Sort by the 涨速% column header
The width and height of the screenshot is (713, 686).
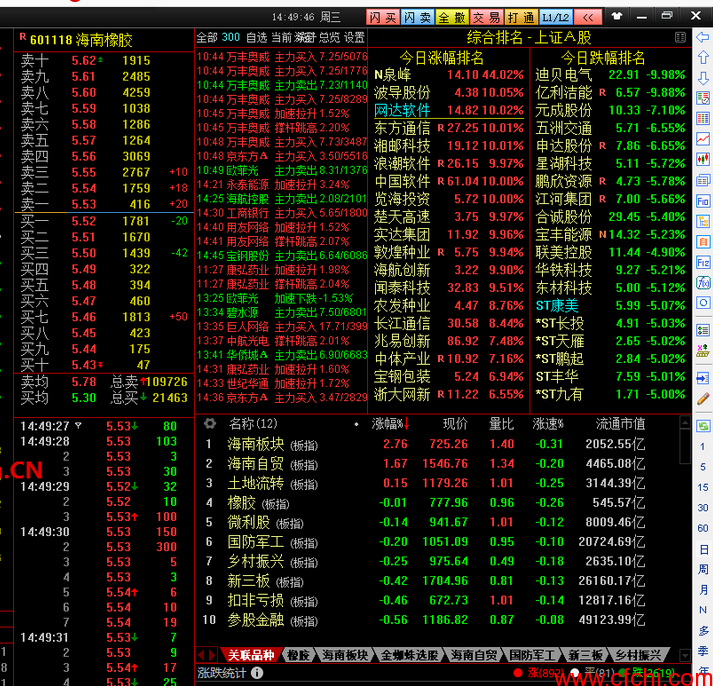(548, 424)
